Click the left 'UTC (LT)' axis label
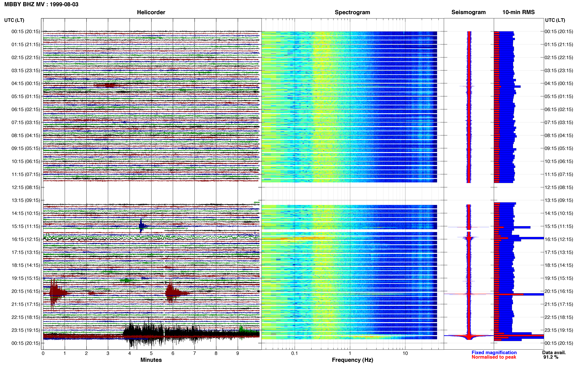 (14, 20)
